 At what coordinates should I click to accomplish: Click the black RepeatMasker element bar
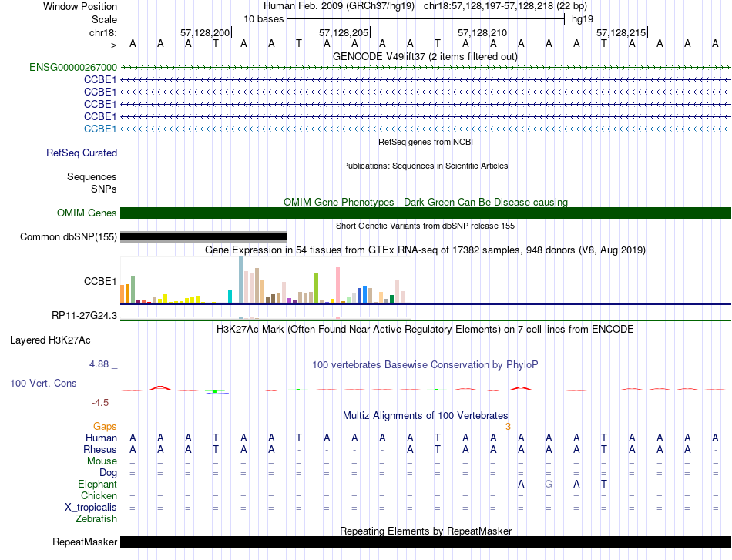click(x=425, y=542)
